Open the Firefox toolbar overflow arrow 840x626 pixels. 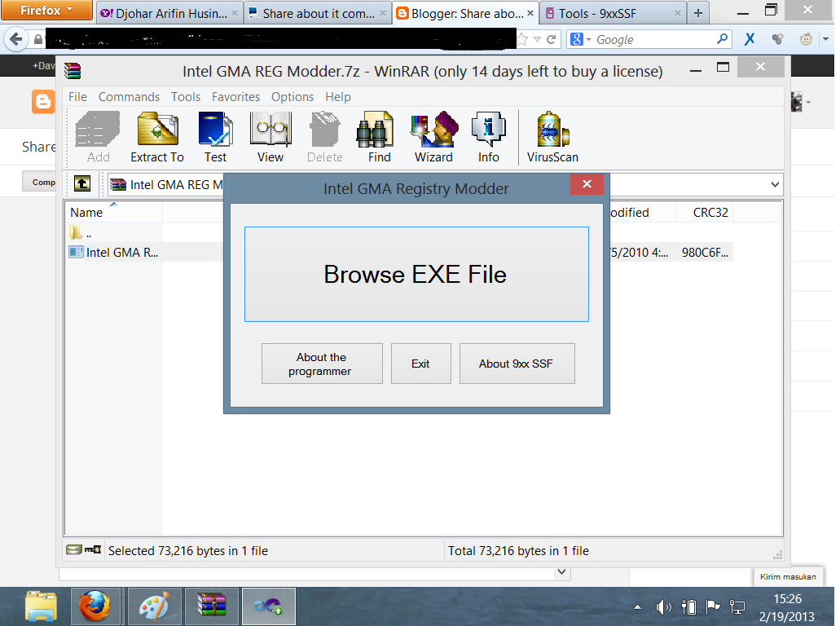[825, 38]
